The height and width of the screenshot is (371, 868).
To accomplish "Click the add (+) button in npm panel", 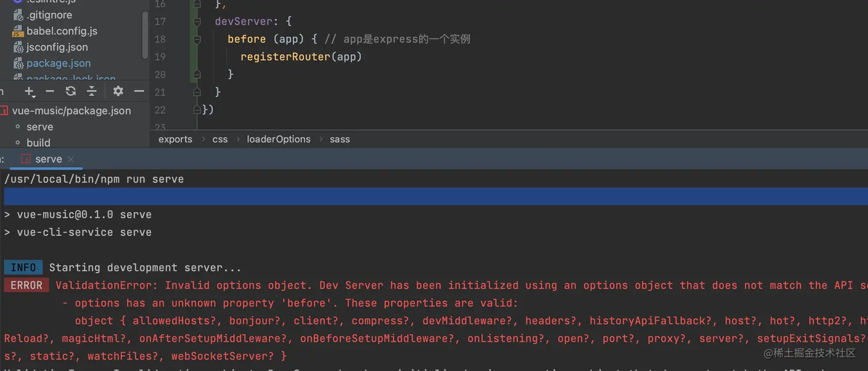I will click(29, 91).
